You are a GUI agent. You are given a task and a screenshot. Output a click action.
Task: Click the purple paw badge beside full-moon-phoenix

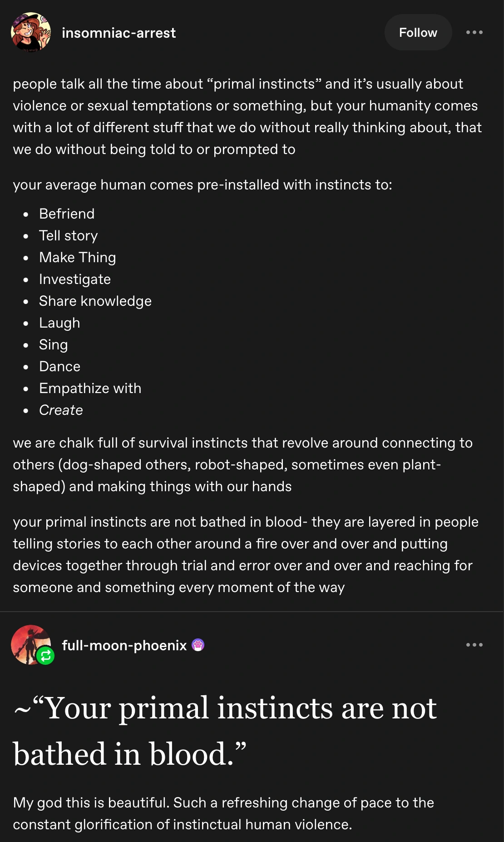(198, 645)
